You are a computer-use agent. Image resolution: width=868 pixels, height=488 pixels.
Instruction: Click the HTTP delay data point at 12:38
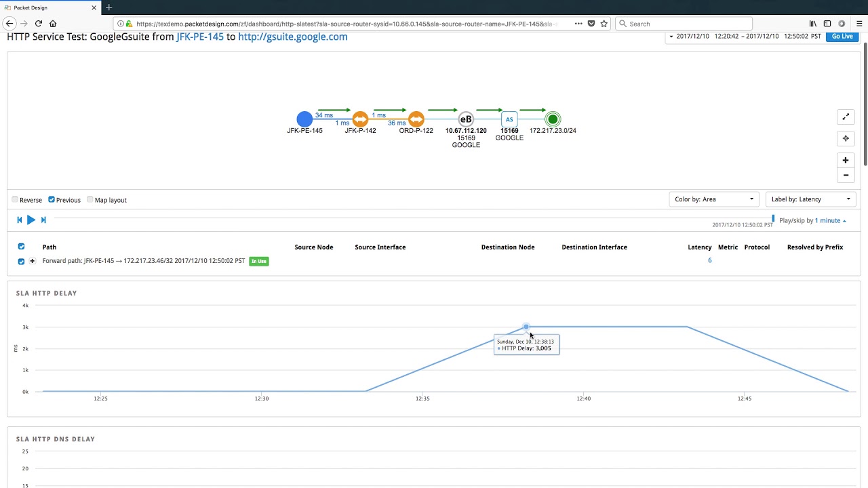coord(526,327)
